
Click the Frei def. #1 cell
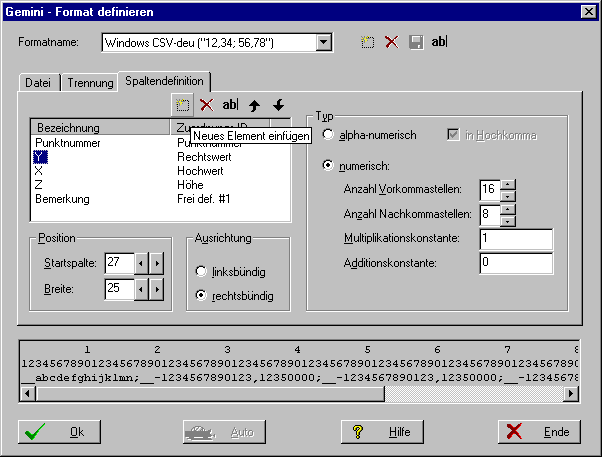click(203, 199)
